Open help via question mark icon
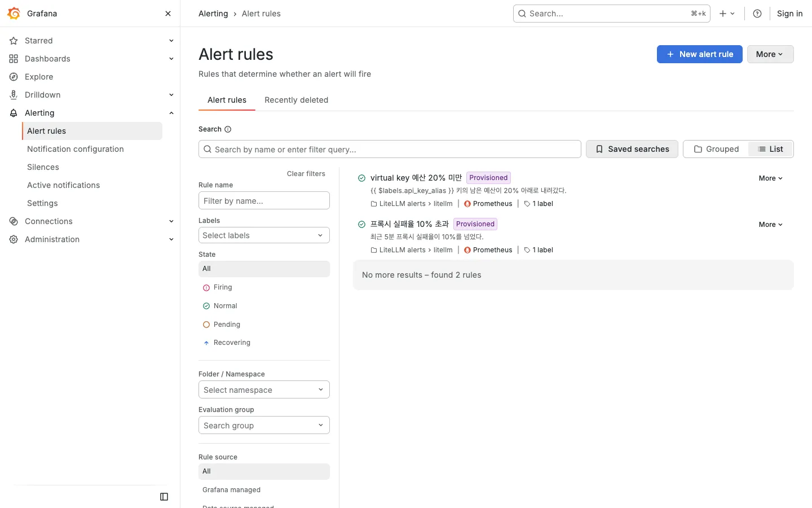812x508 pixels. 757,14
